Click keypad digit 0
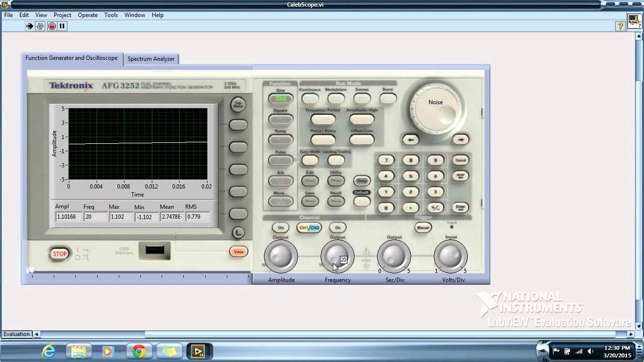Image resolution: width=644 pixels, height=362 pixels. 386,207
